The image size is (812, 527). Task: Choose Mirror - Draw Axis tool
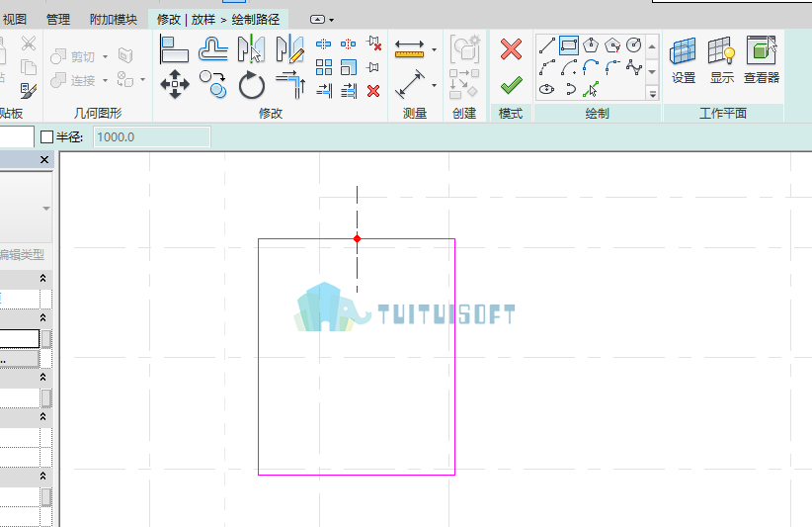point(290,49)
